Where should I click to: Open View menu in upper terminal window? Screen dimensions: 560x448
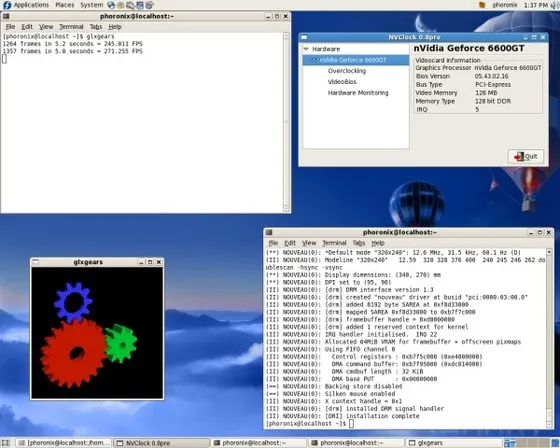(x=46, y=27)
